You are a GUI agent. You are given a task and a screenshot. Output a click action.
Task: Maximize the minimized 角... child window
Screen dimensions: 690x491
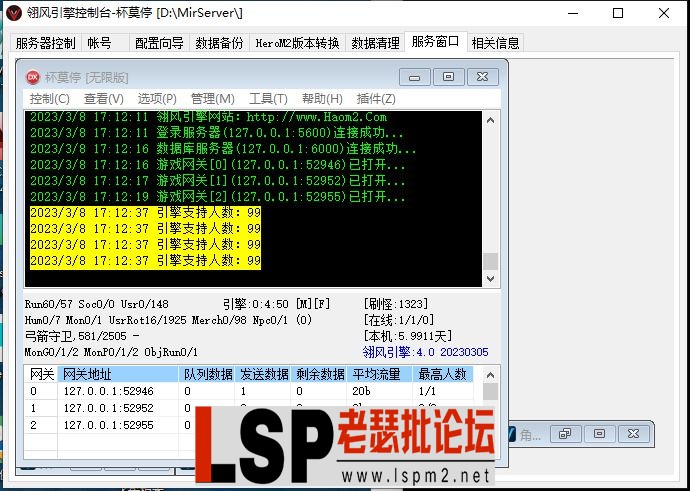pos(599,434)
